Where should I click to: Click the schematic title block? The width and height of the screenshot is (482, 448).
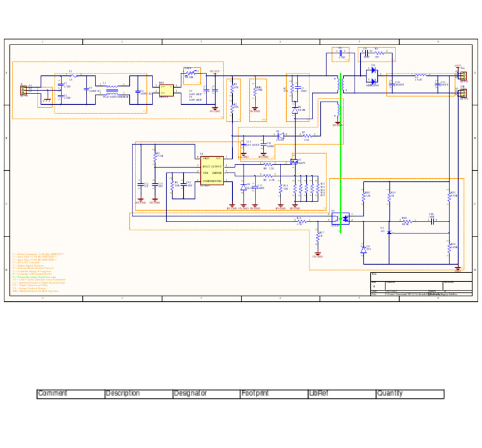tap(421, 284)
